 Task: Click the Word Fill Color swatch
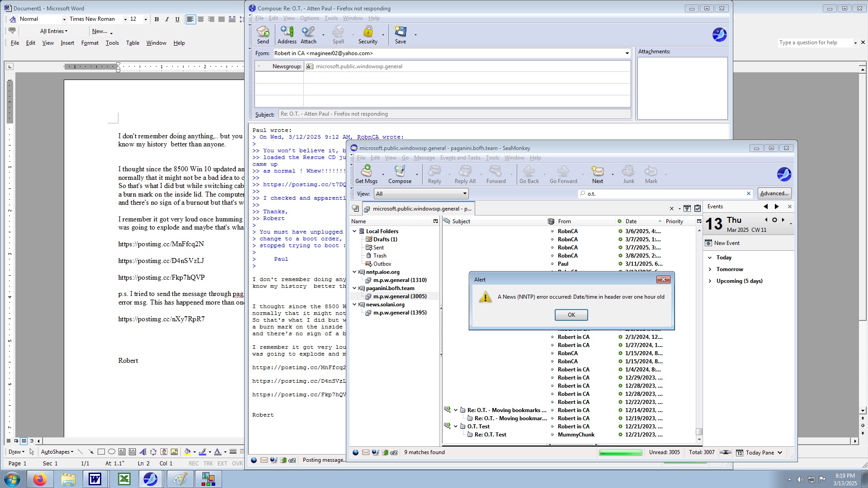tap(187, 451)
